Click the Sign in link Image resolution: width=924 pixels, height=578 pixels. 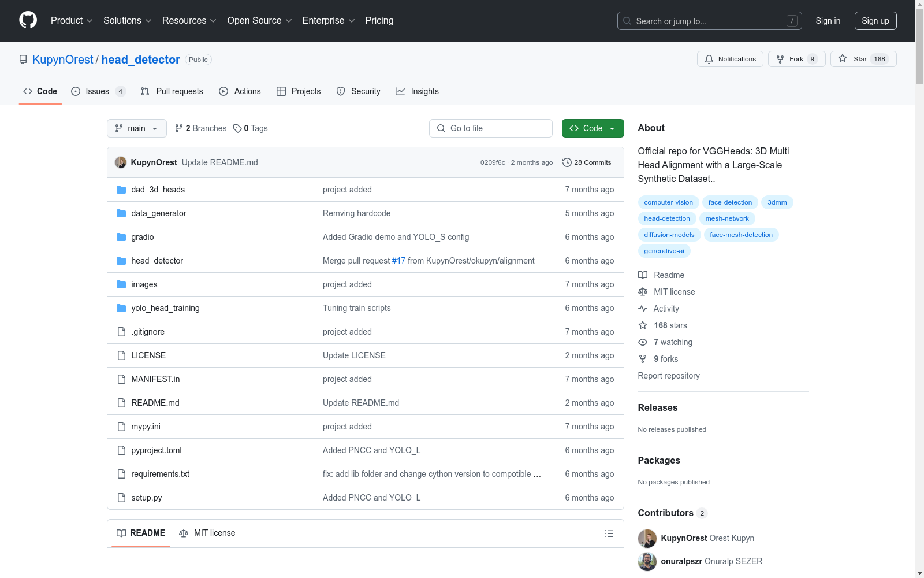pyautogui.click(x=828, y=21)
